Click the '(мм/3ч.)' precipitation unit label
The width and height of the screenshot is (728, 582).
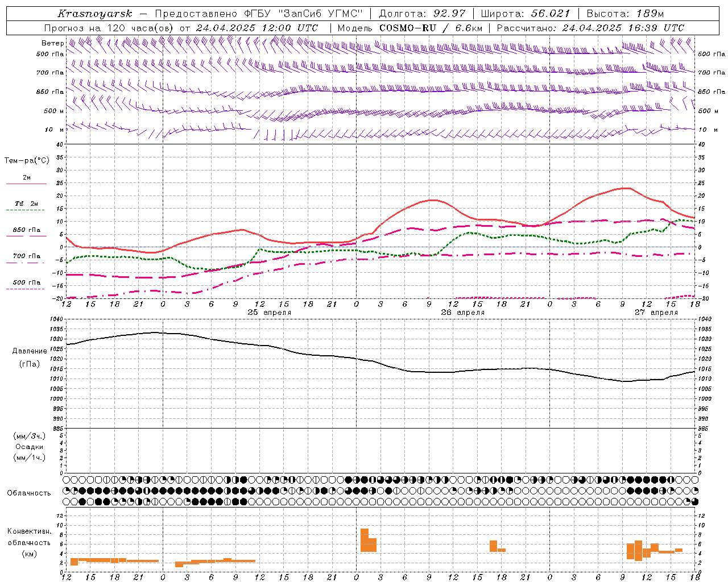click(30, 436)
